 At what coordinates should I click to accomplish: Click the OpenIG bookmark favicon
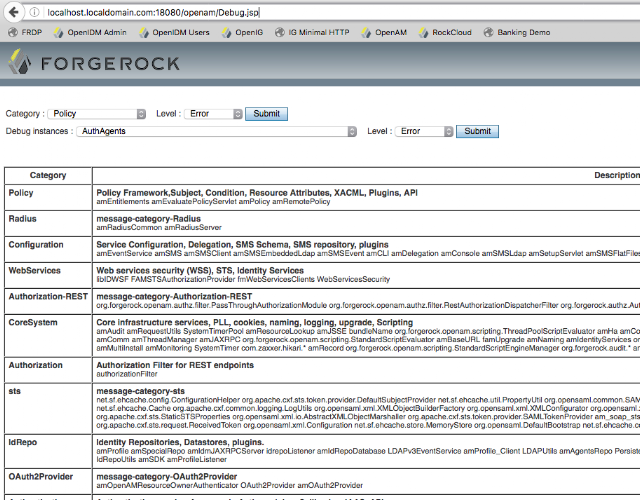[227, 32]
